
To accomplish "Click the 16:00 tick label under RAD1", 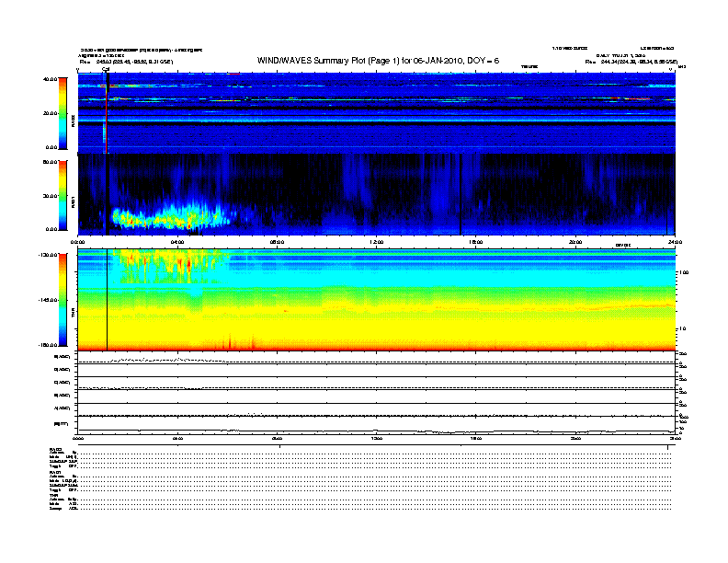I will point(476,242).
